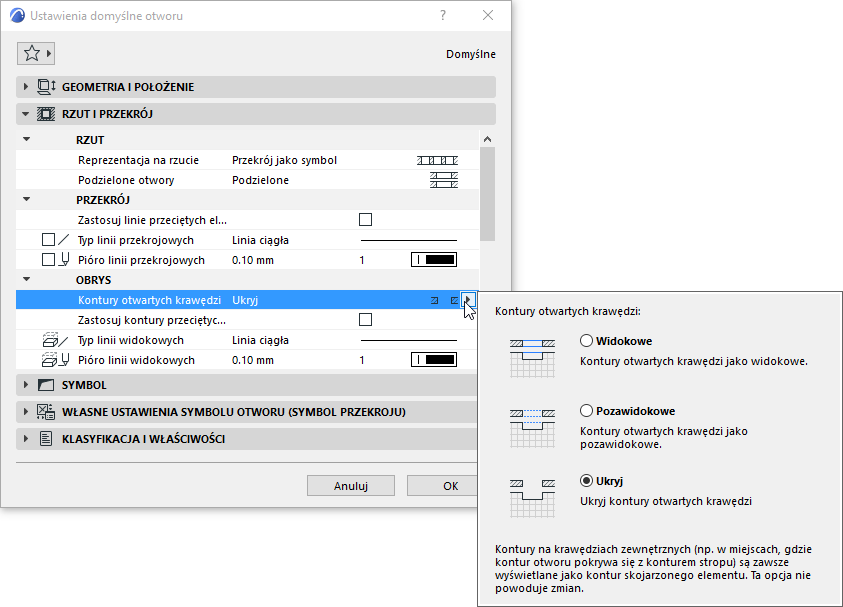Expand Własne ustawienia symbolu otworu panel

[x=26, y=412]
